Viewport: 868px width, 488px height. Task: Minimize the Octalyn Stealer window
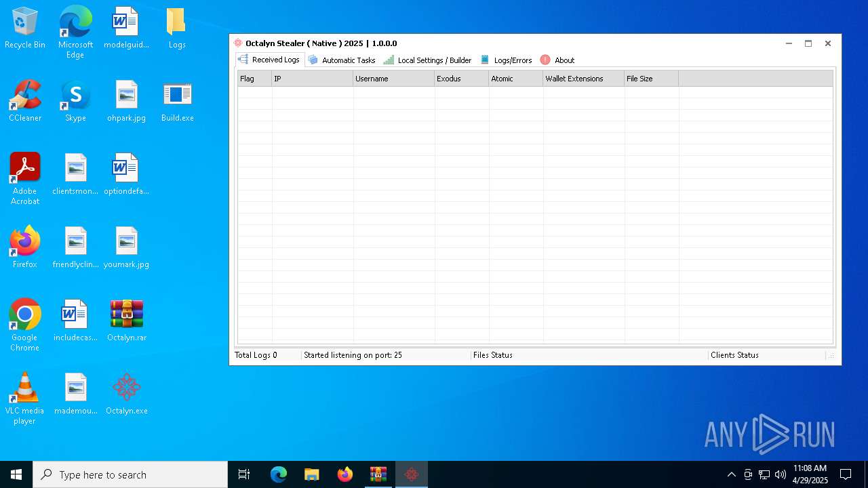coord(789,43)
